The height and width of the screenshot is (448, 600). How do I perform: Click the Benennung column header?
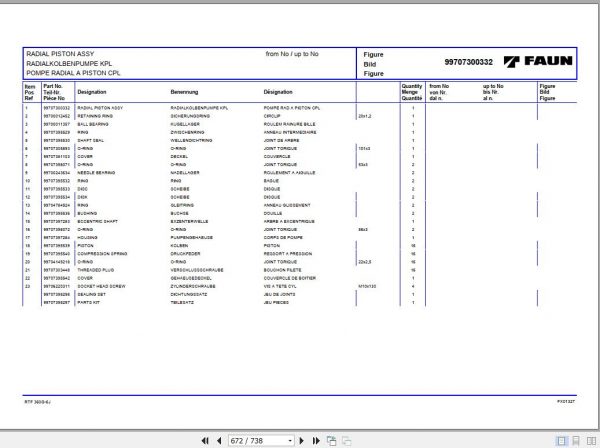coord(184,92)
